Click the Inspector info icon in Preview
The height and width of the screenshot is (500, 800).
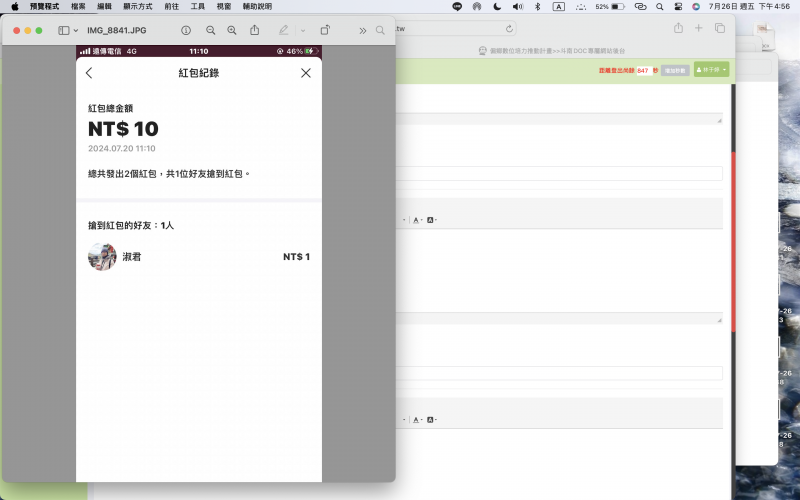pyautogui.click(x=186, y=30)
